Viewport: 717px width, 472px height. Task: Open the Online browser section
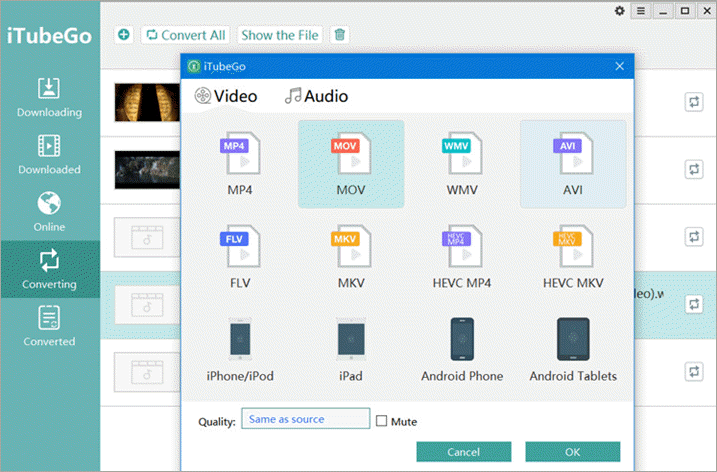pos(49,212)
